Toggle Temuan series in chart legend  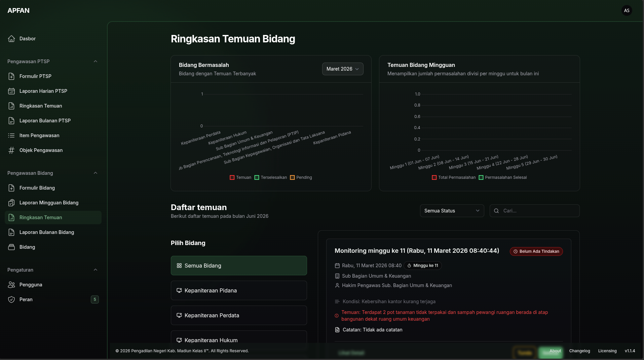click(x=240, y=177)
